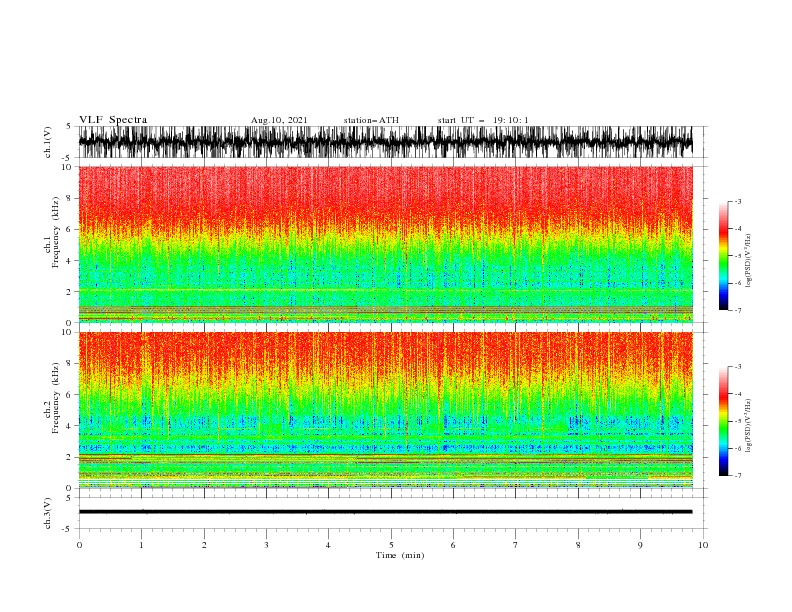Click the ch.1 frequency axis "2" tick
792x612 pixels.
[69, 292]
